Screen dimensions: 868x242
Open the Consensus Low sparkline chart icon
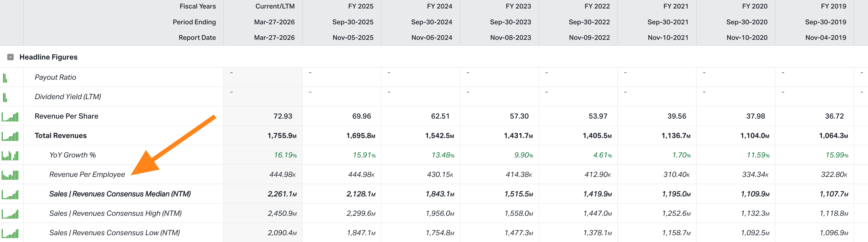pos(10,233)
